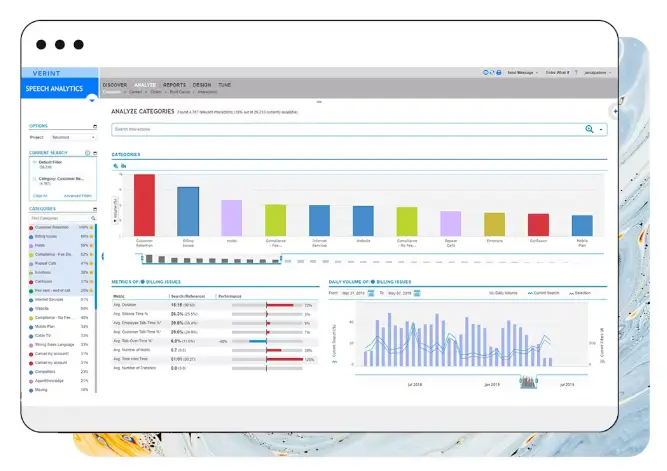The image size is (667, 471).
Task: Toggle the star next to Billing Issues
Action: point(91,236)
